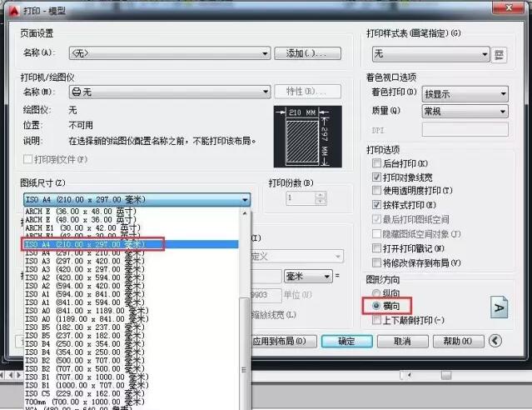This screenshot has width=532, height=410.
Task: Open the 着色打印 dropdown
Action: point(465,94)
